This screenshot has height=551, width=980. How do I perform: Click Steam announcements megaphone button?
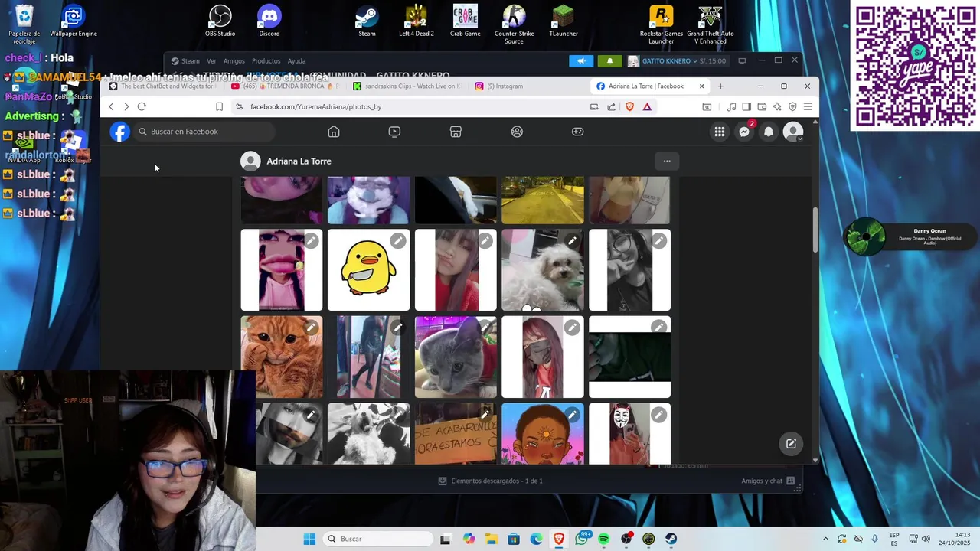coord(581,61)
